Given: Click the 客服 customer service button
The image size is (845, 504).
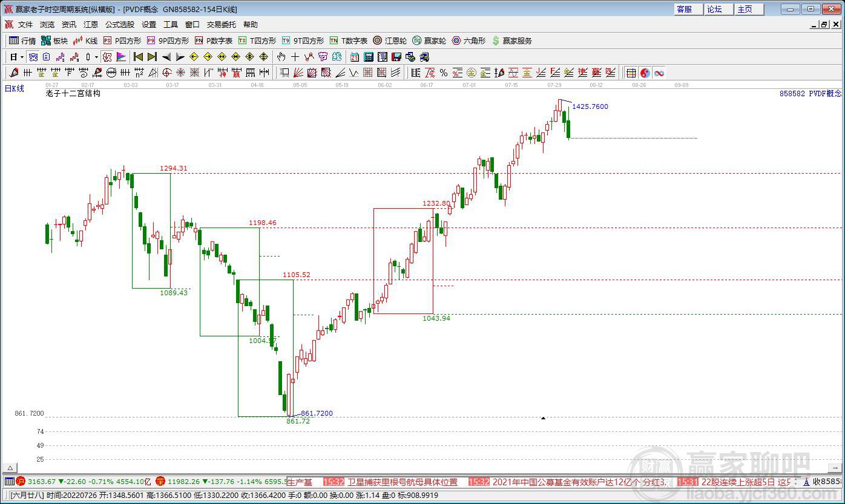Looking at the screenshot, I should [689, 9].
